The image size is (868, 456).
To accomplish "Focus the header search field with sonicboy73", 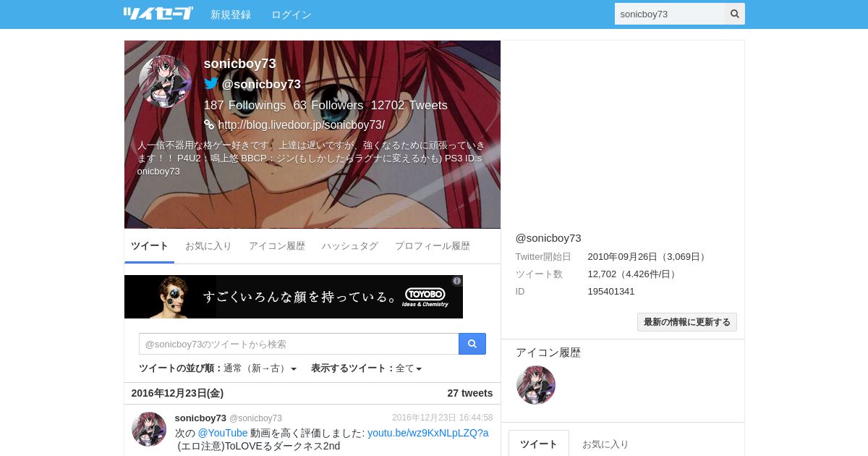I will tap(670, 14).
